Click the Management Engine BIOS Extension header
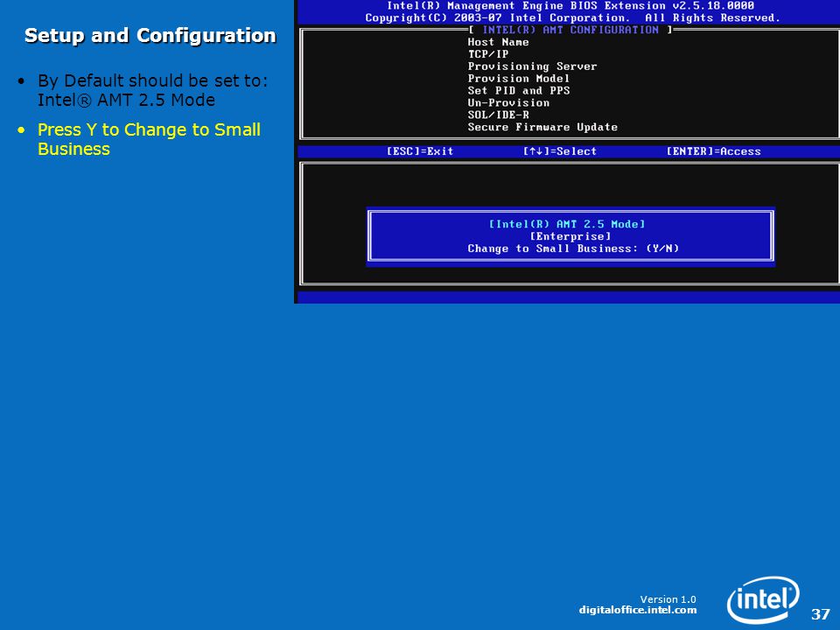The width and height of the screenshot is (840, 630). pos(570,6)
